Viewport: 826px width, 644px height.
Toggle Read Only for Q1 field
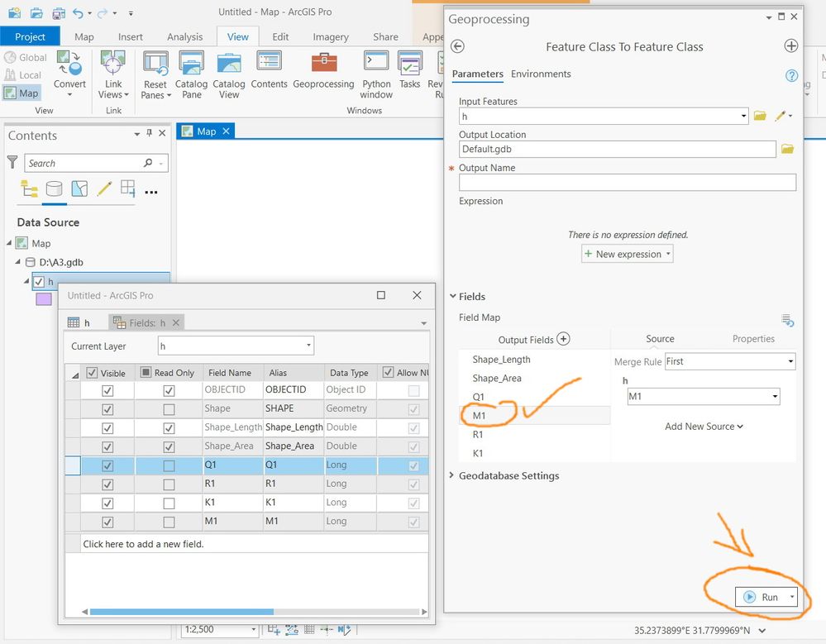click(169, 466)
